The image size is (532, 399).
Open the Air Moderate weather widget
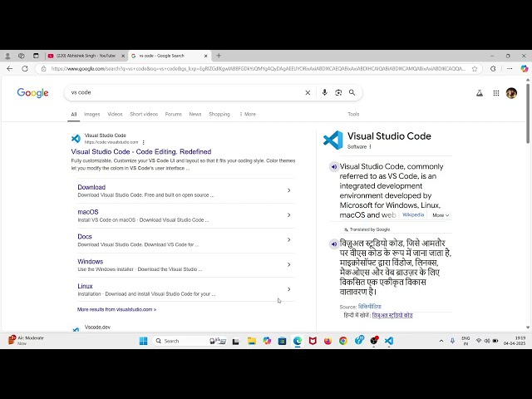pos(26,341)
